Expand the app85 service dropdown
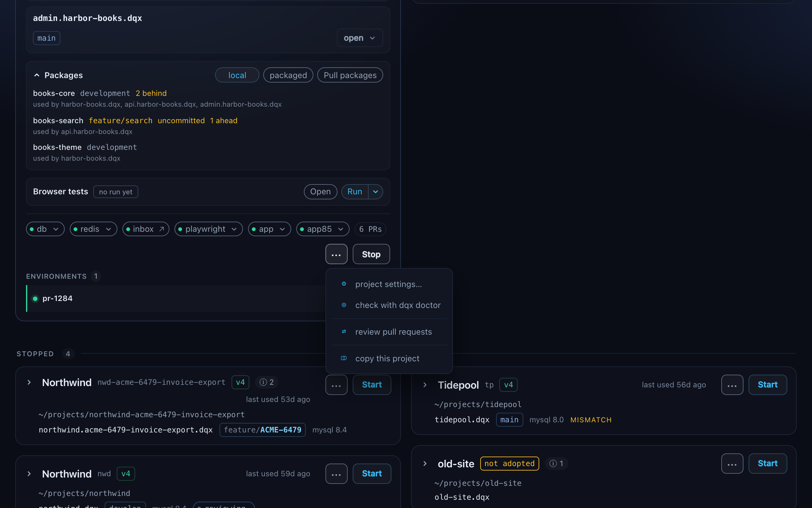Screen dimensions: 812x508 (323, 229)
